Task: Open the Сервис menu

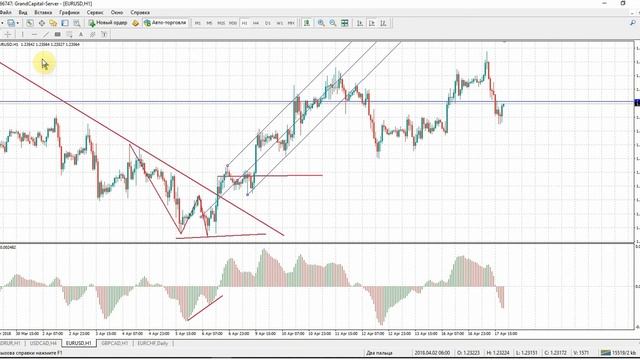Action: pyautogui.click(x=95, y=12)
